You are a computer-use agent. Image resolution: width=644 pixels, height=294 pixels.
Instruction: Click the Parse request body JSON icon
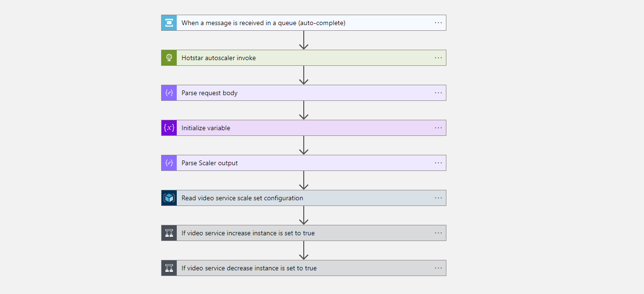pyautogui.click(x=169, y=93)
